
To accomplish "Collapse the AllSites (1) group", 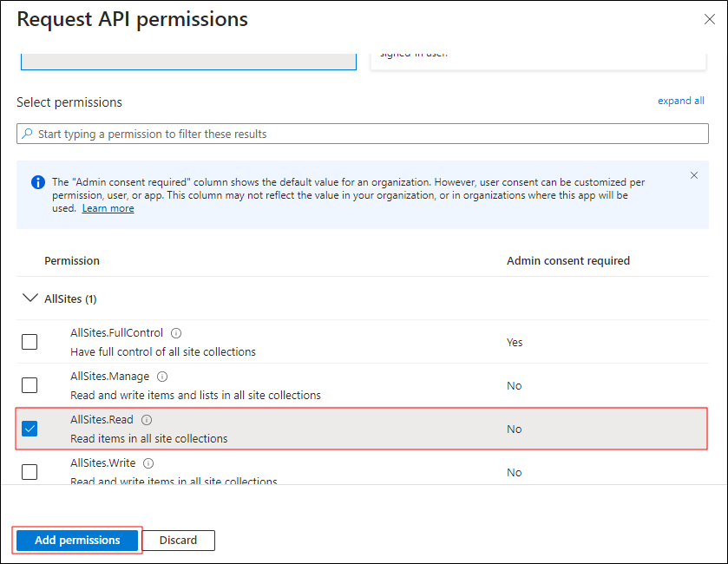I will point(30,298).
